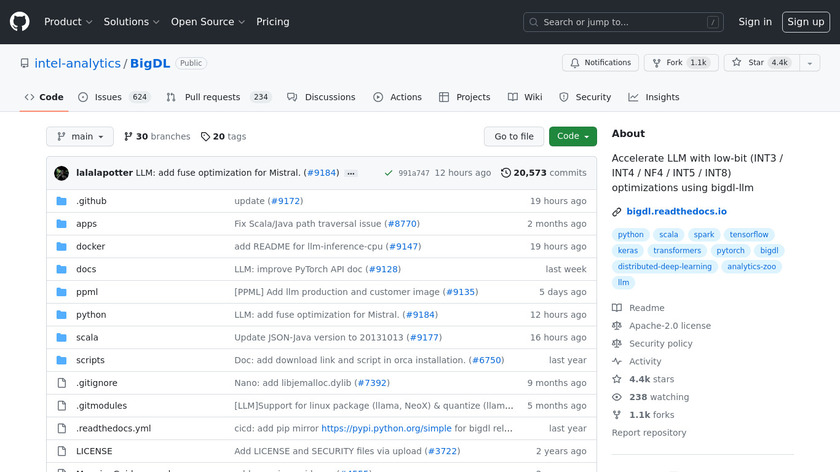Click the Pricing link in header
The width and height of the screenshot is (840, 472).
pyautogui.click(x=273, y=22)
